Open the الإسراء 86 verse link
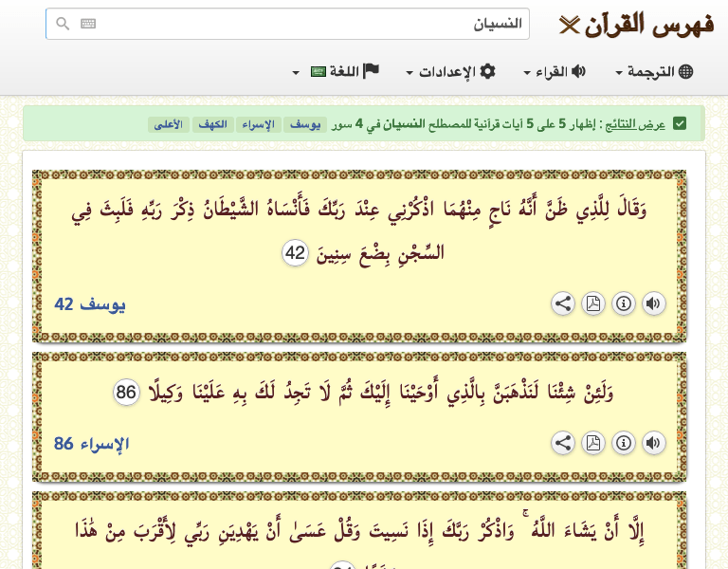Screen dimensions: 728x569 91,444
